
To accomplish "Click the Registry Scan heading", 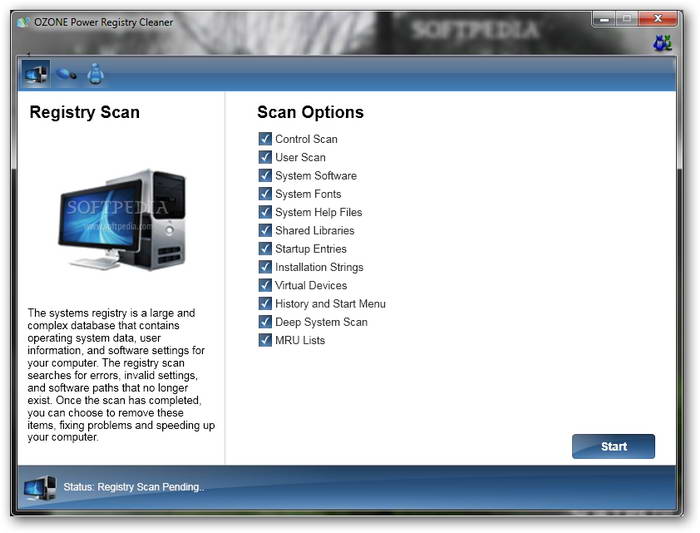I will pos(84,112).
